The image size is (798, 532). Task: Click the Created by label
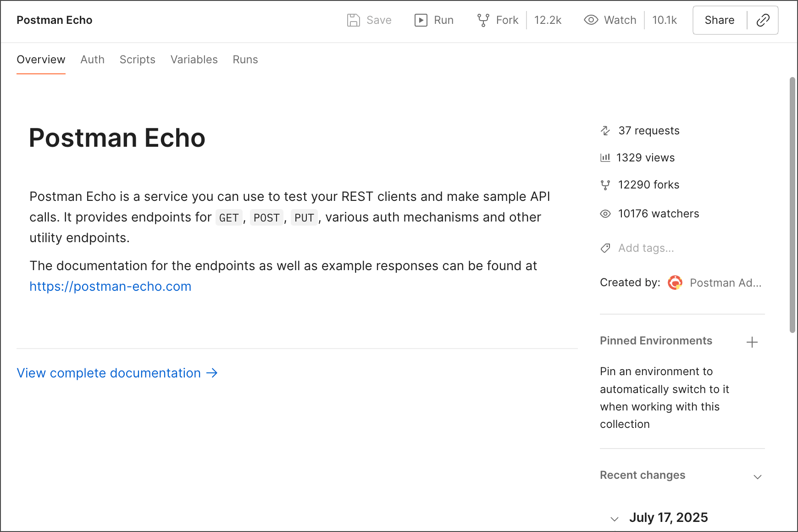coord(630,283)
